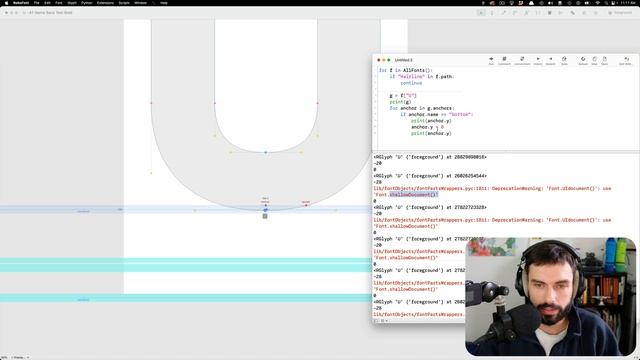Select the bottom anchor point on U
The height and width of the screenshot is (360, 640).
[265, 205]
